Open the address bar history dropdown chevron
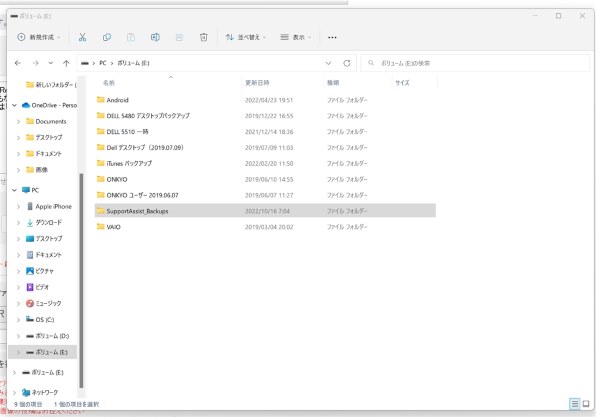Viewport: 596px width, 417px height. [x=328, y=63]
